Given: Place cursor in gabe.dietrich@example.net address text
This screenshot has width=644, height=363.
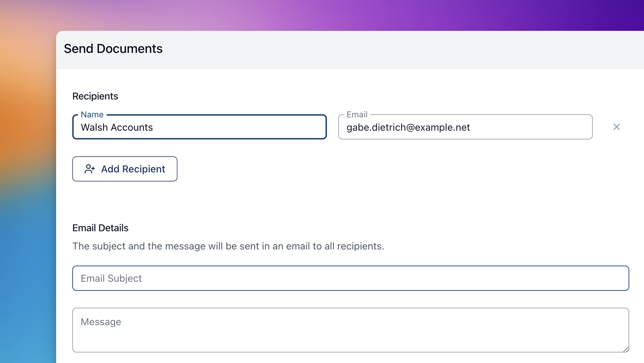Looking at the screenshot, I should [x=408, y=128].
